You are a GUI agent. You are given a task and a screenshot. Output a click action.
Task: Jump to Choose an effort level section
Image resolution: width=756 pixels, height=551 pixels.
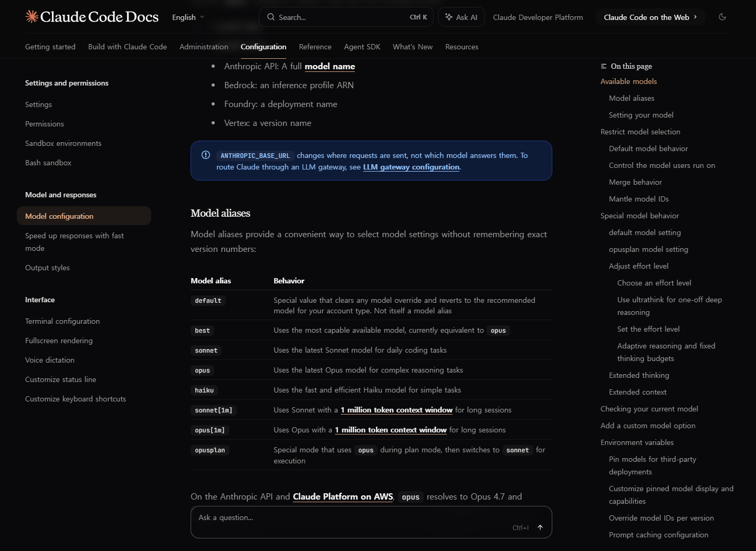click(654, 283)
